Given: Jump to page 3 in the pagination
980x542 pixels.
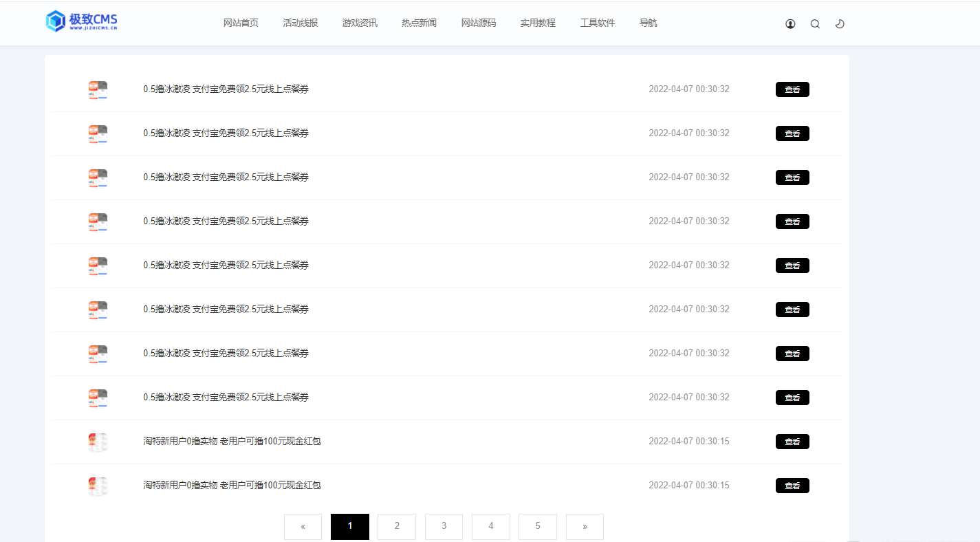Looking at the screenshot, I should [444, 527].
